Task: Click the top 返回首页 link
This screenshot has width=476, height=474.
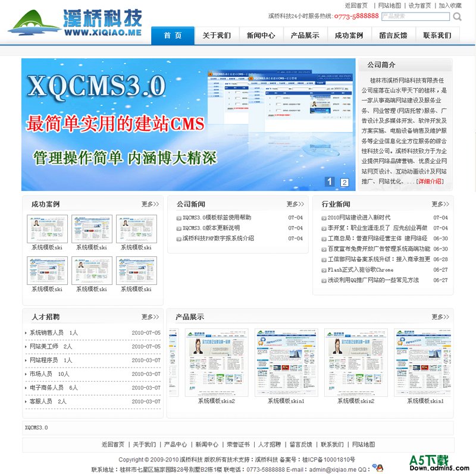Action: pos(356,5)
